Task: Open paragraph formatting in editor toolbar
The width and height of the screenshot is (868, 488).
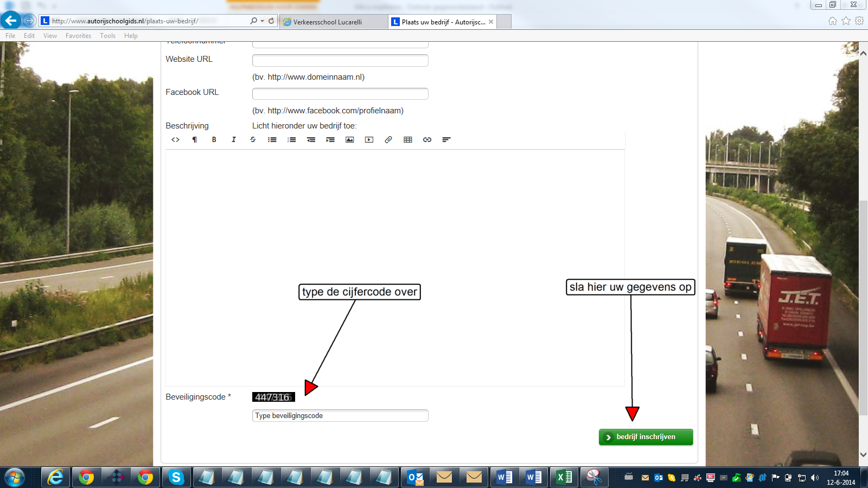Action: click(195, 140)
